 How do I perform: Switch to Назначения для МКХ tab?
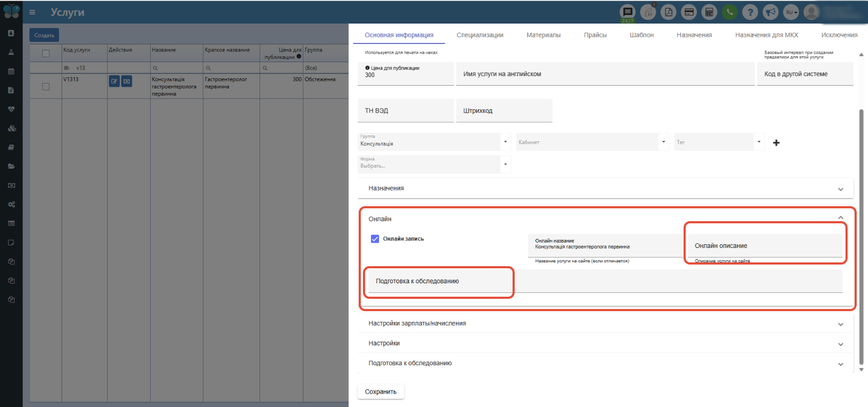(x=766, y=35)
